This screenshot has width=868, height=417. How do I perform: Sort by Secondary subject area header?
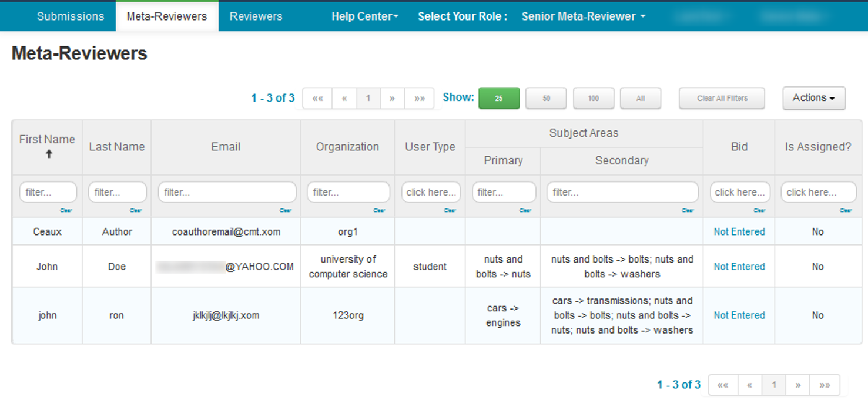point(622,160)
